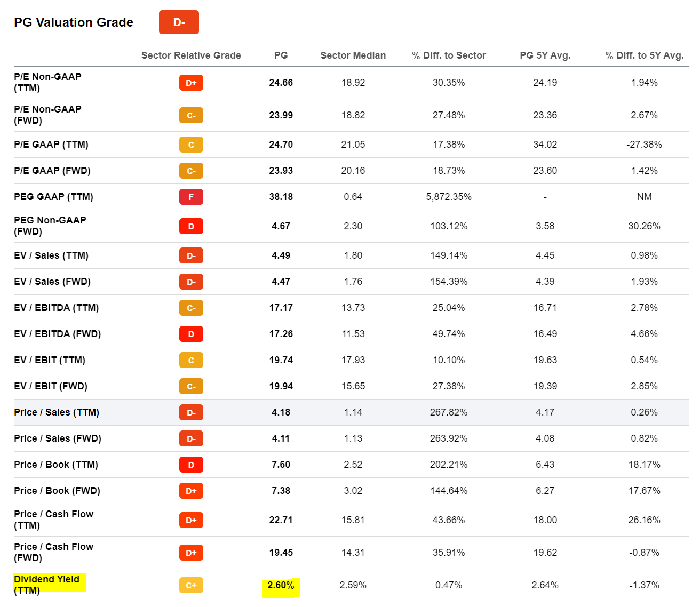Click the C grade badge for P/E GAAP (TTM)
The image size is (700, 607).
coord(191,145)
